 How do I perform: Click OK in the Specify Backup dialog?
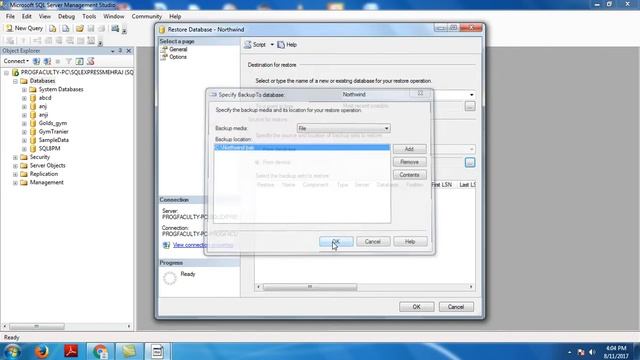pyautogui.click(x=336, y=242)
